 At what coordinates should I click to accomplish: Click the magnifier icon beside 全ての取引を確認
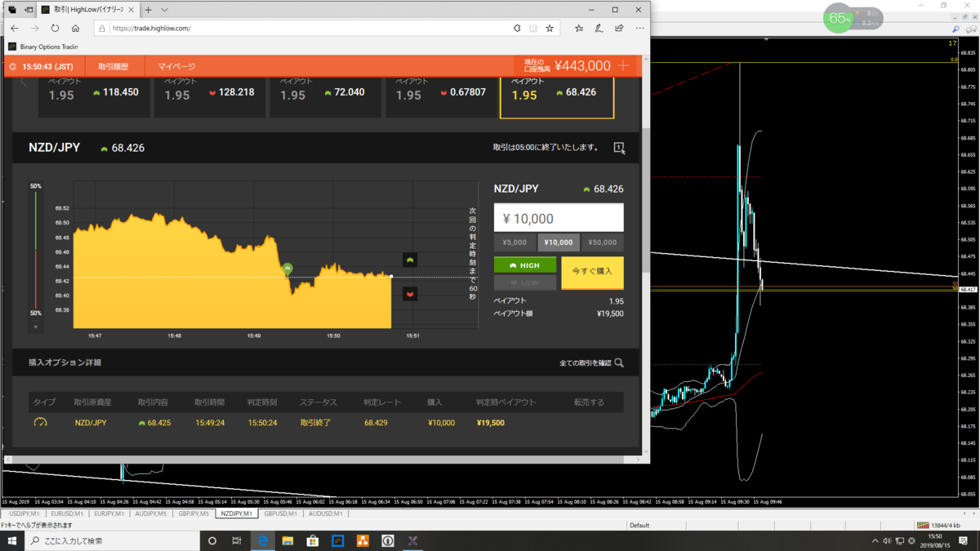(x=619, y=362)
